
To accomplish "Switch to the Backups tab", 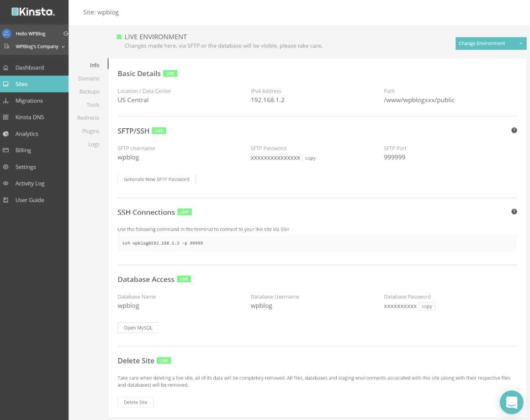I will [89, 91].
